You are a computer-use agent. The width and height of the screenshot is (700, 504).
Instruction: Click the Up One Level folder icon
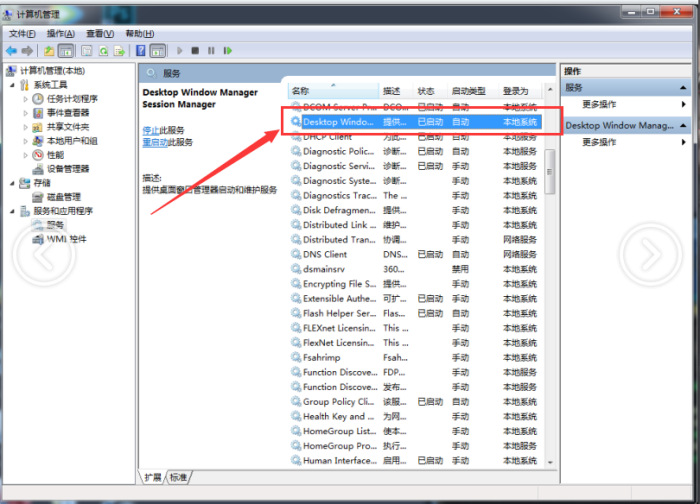[x=48, y=50]
